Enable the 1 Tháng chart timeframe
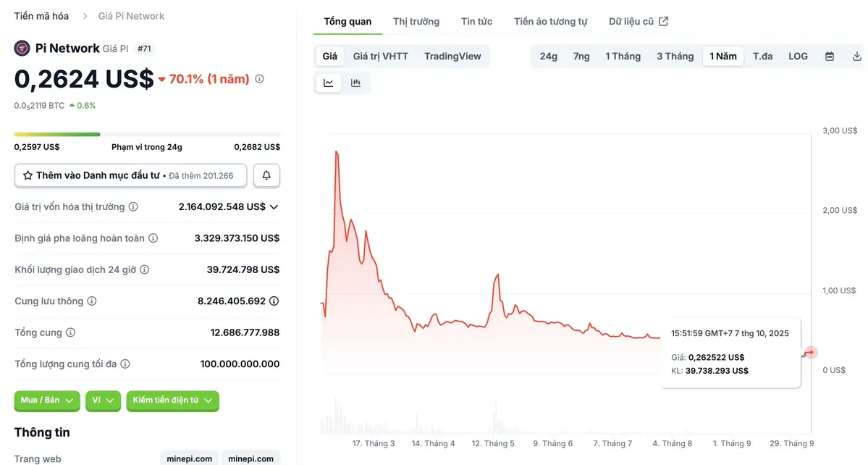Image resolution: width=868 pixels, height=465 pixels. [623, 55]
